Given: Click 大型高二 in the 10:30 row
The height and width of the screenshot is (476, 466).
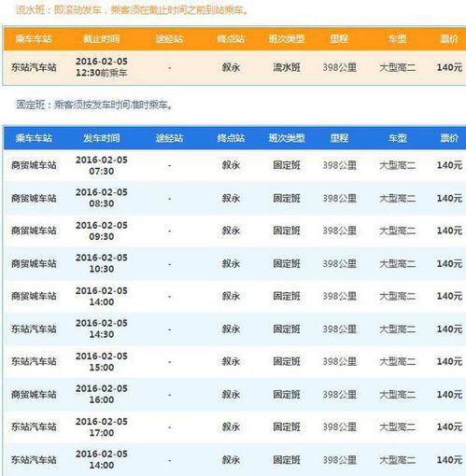Looking at the screenshot, I should (398, 264).
